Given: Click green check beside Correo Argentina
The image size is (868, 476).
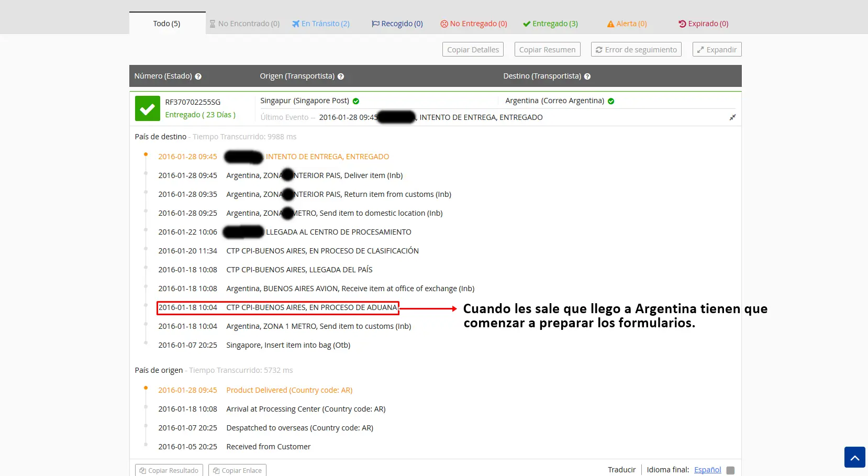Looking at the screenshot, I should coord(611,101).
